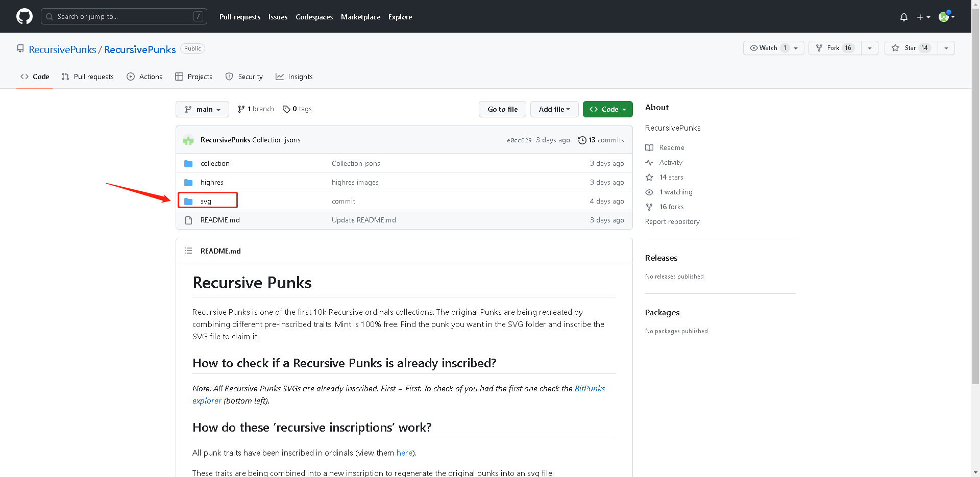
Task: Open the notifications bell
Action: pos(903,17)
